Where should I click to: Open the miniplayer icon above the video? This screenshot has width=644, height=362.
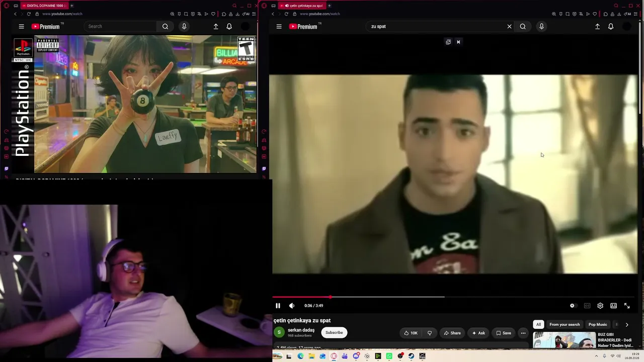(x=448, y=42)
